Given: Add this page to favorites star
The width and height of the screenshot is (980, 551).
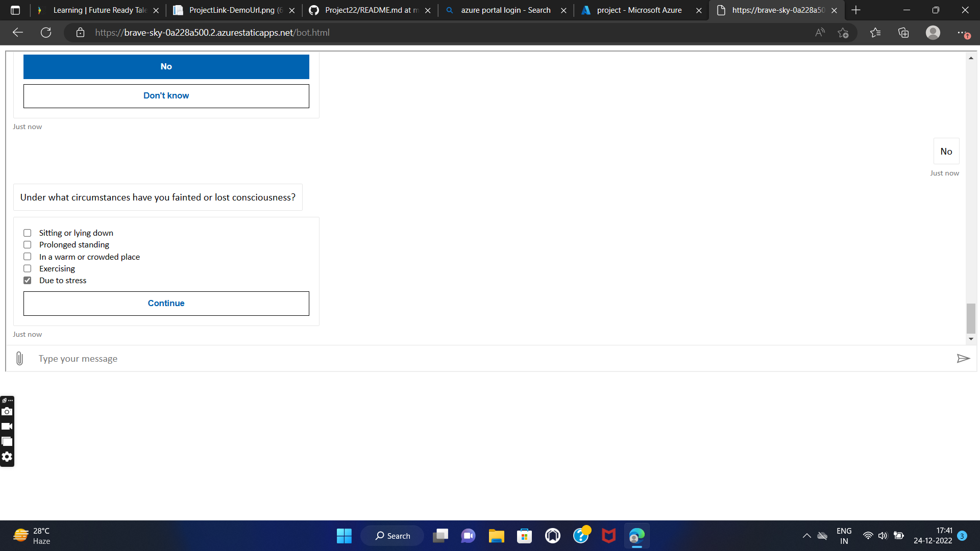Looking at the screenshot, I should point(843,33).
